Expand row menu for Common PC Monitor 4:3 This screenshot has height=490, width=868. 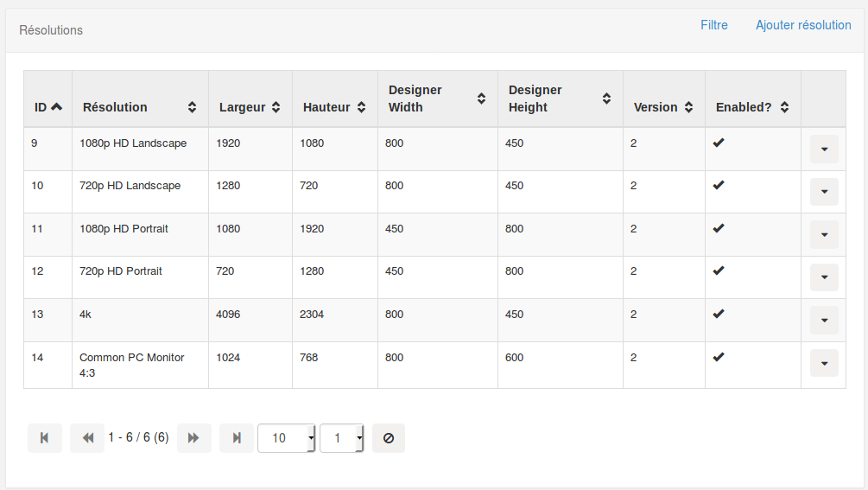coord(823,363)
